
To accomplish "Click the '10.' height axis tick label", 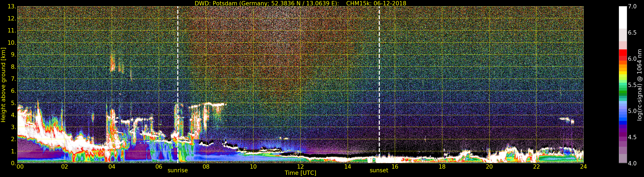I will [12, 43].
